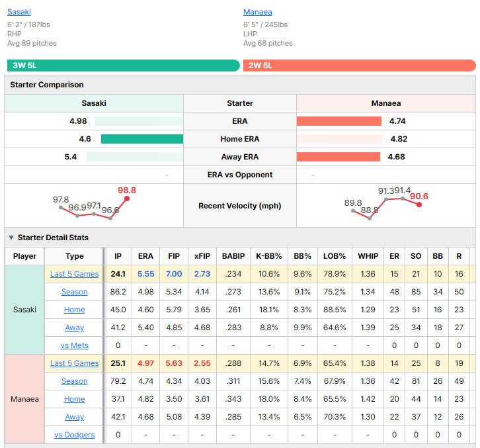Sort table by BABIP column header
480x448 pixels.
coord(233,256)
